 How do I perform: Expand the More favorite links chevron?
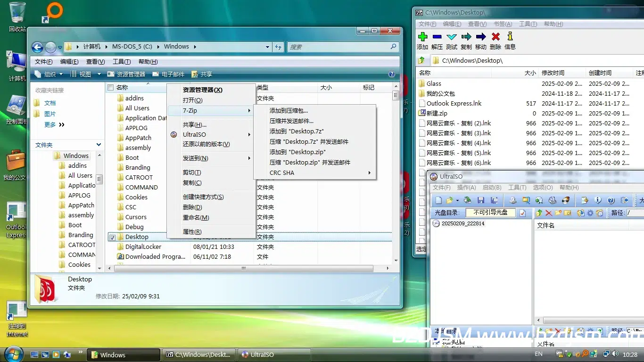point(62,125)
